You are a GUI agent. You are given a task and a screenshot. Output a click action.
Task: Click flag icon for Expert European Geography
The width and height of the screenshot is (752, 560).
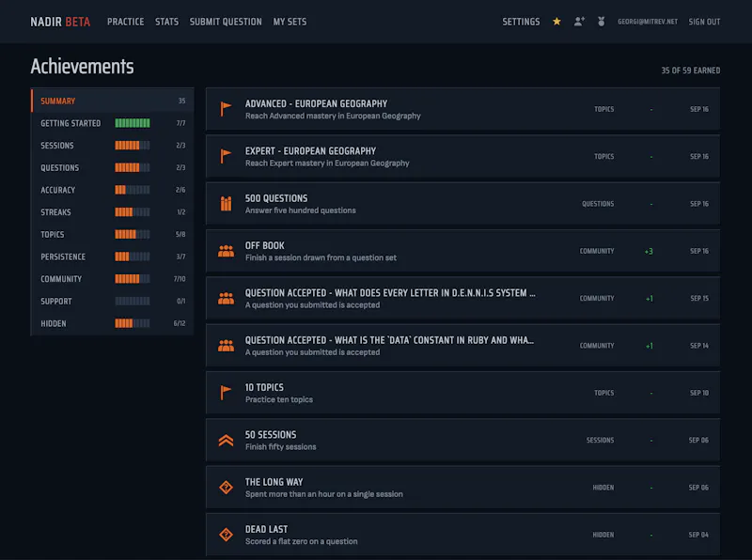coord(226,156)
